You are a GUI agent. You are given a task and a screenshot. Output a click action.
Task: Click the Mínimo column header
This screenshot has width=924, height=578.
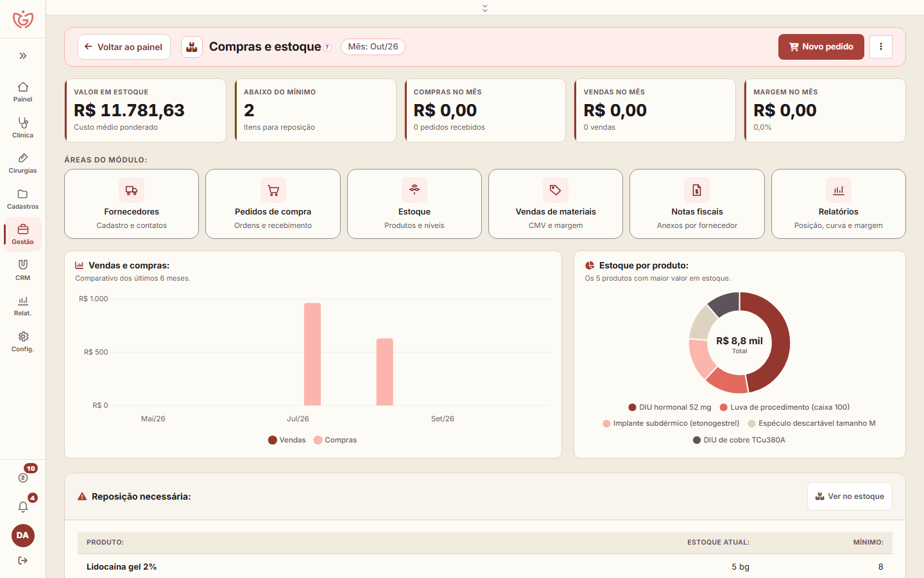point(868,543)
